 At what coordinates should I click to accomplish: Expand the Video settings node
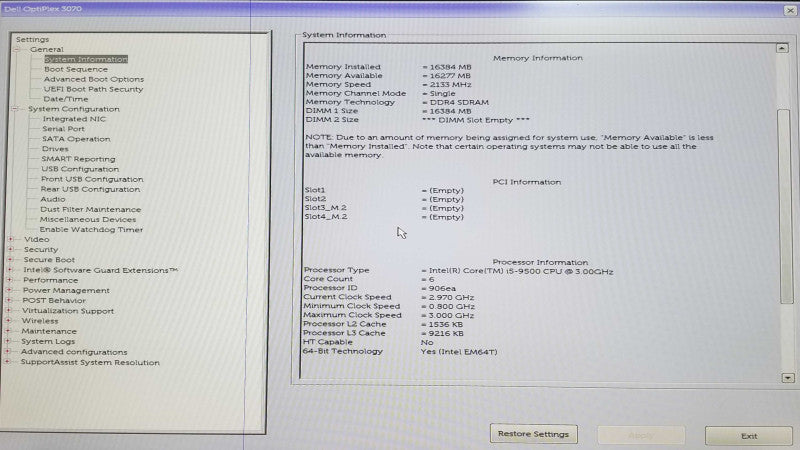point(11,239)
